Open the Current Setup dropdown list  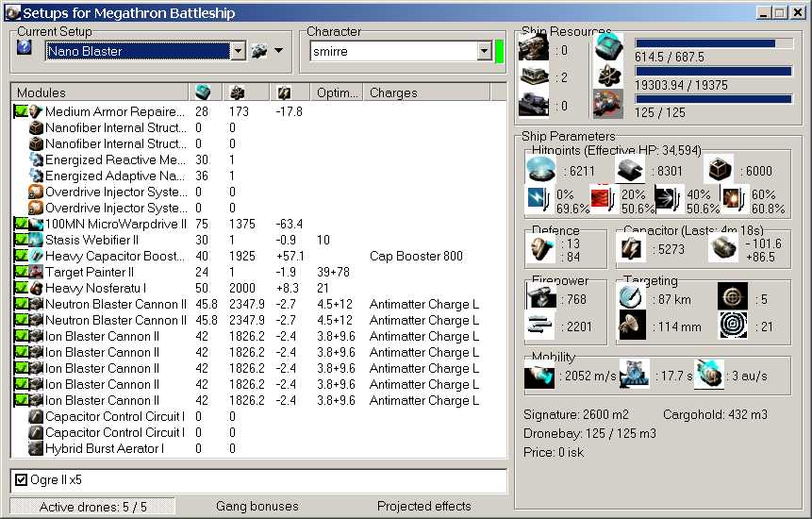pos(238,51)
